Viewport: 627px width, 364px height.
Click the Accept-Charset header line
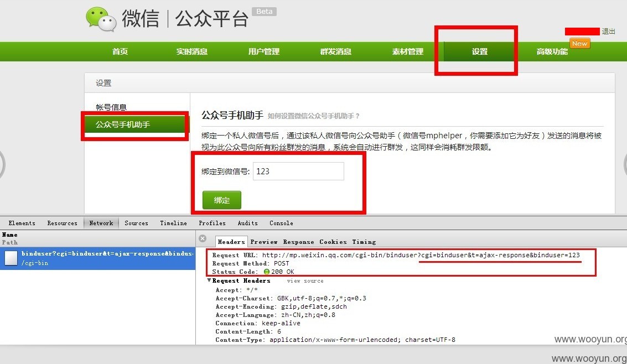[291, 299]
